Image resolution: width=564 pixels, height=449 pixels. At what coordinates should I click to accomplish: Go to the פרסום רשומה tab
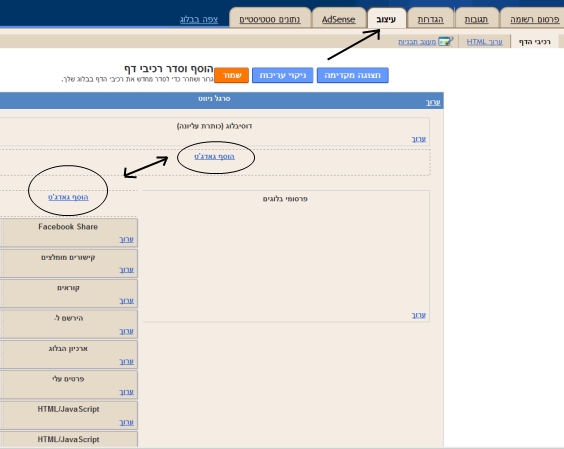[535, 19]
